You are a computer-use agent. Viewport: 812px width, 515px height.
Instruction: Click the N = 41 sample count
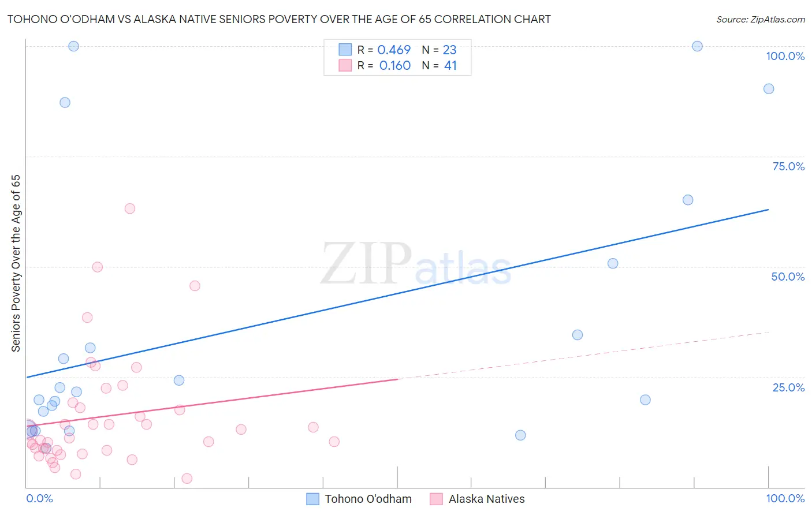click(x=439, y=65)
